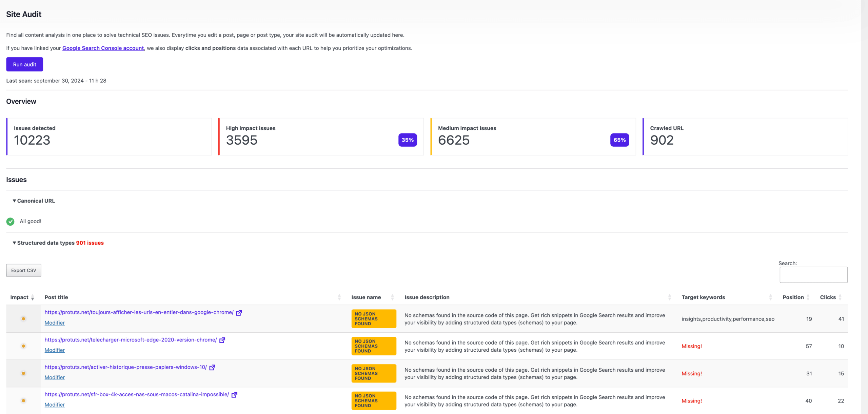The image size is (868, 414).
Task: Click the Run audit button
Action: click(25, 64)
